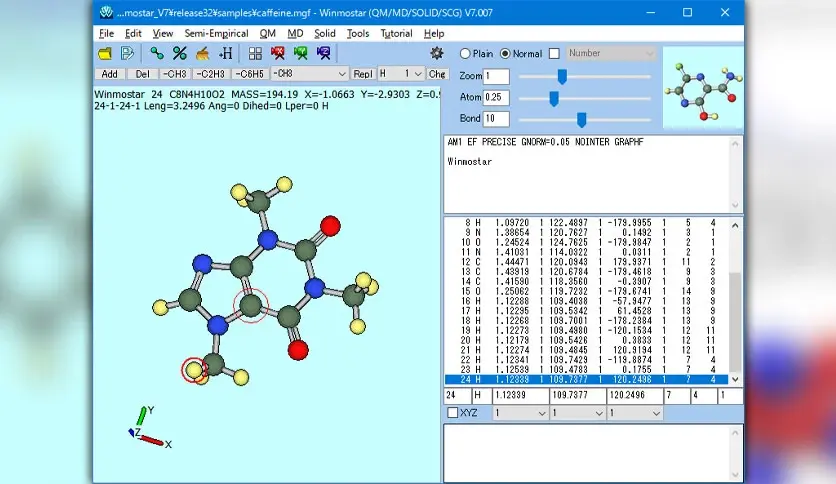Click the -C6H5 fragment button
This screenshot has width=836, height=484.
tap(250, 74)
